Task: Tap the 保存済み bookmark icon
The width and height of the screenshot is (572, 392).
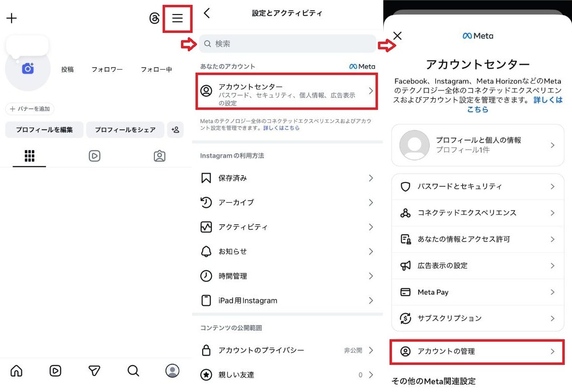Action: [x=206, y=178]
